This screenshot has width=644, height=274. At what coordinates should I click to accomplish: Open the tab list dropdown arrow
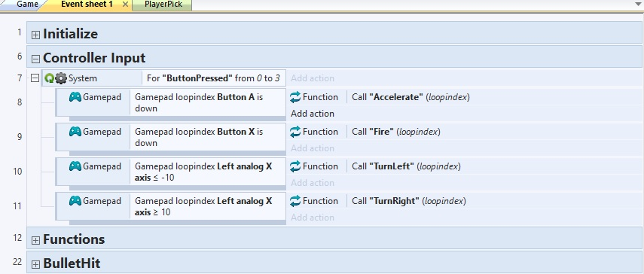pos(638,4)
